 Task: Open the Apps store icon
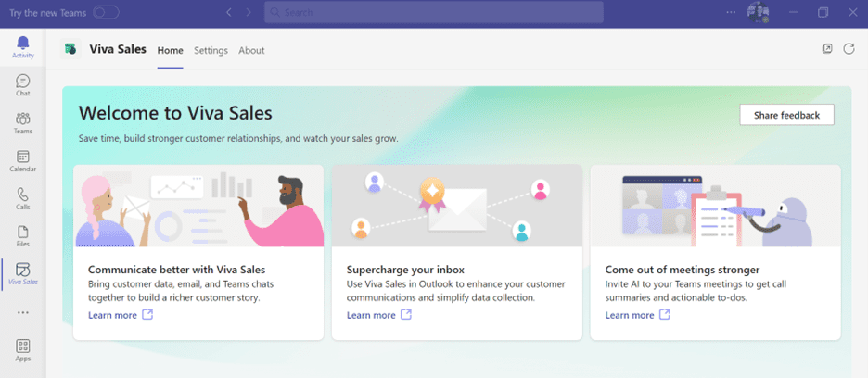click(22, 351)
